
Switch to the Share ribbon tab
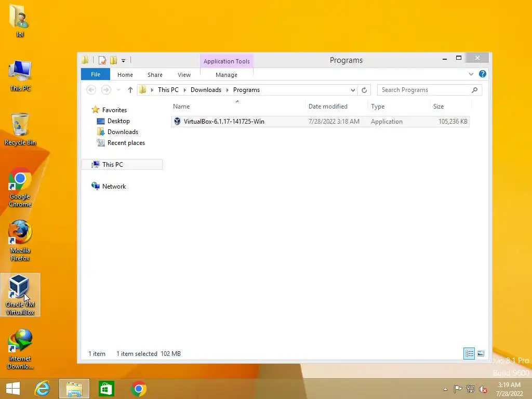[155, 75]
